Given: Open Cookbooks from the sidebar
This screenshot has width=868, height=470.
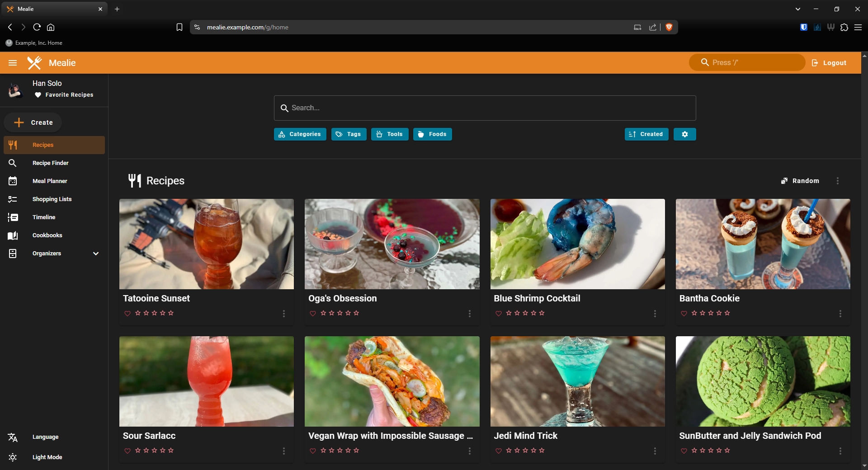Looking at the screenshot, I should [47, 235].
